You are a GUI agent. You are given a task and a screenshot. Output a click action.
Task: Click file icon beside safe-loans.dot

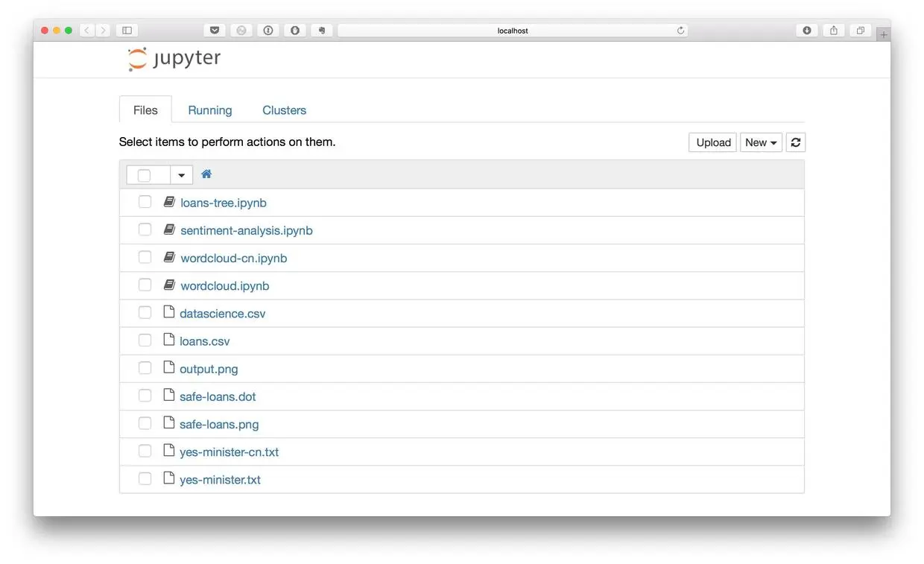(169, 395)
